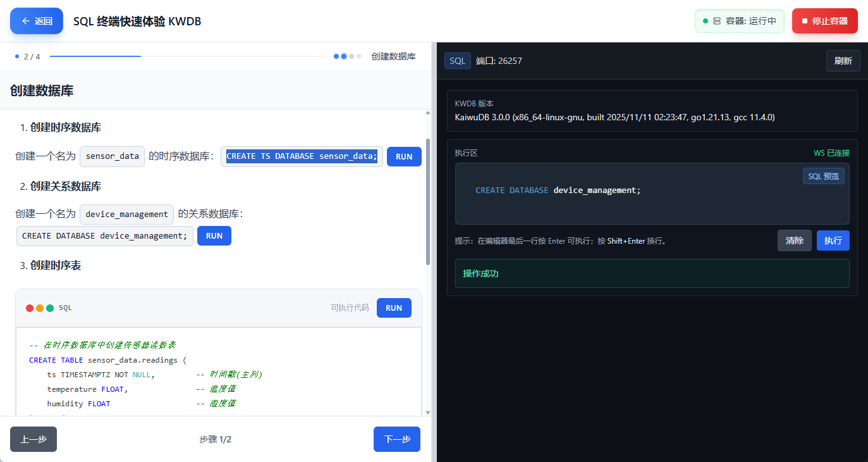This screenshot has height=462, width=868.
Task: Click the temperature FLOAT code line
Action: (87, 389)
